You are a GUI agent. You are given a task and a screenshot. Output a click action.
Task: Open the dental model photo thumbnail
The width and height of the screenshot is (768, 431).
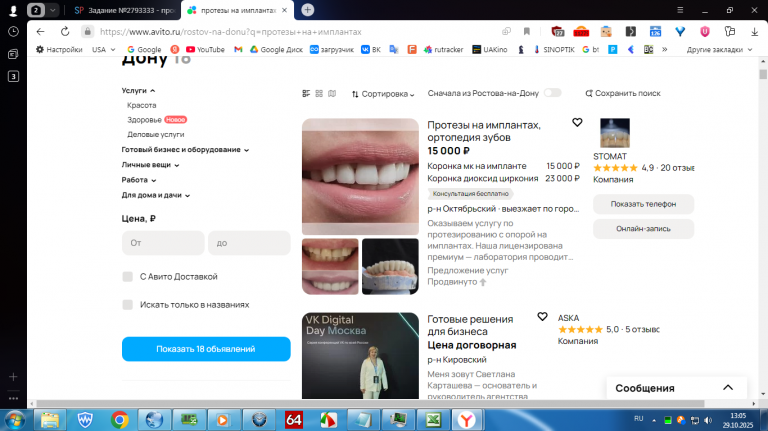point(390,266)
